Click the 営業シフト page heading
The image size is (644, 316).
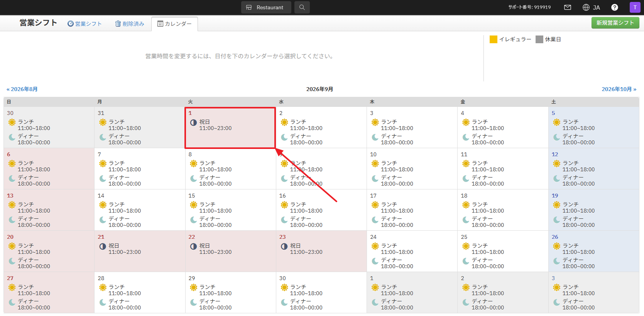(38, 23)
